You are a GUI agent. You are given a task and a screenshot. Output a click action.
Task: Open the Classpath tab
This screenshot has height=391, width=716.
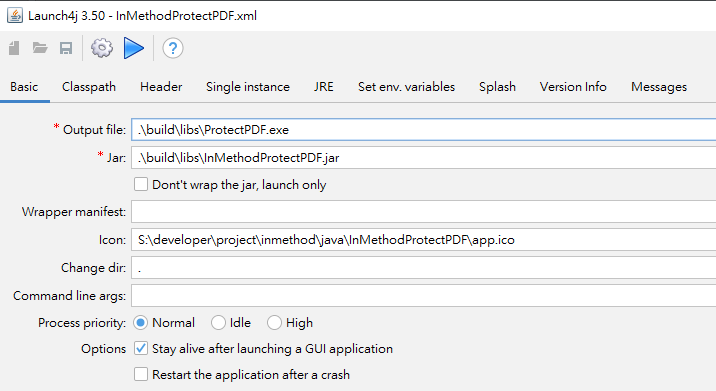pyautogui.click(x=89, y=87)
